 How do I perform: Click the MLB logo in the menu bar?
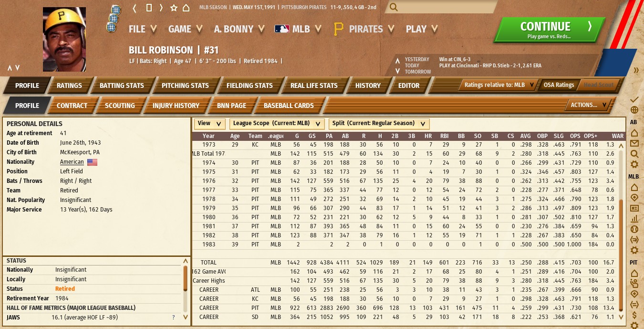pos(282,29)
